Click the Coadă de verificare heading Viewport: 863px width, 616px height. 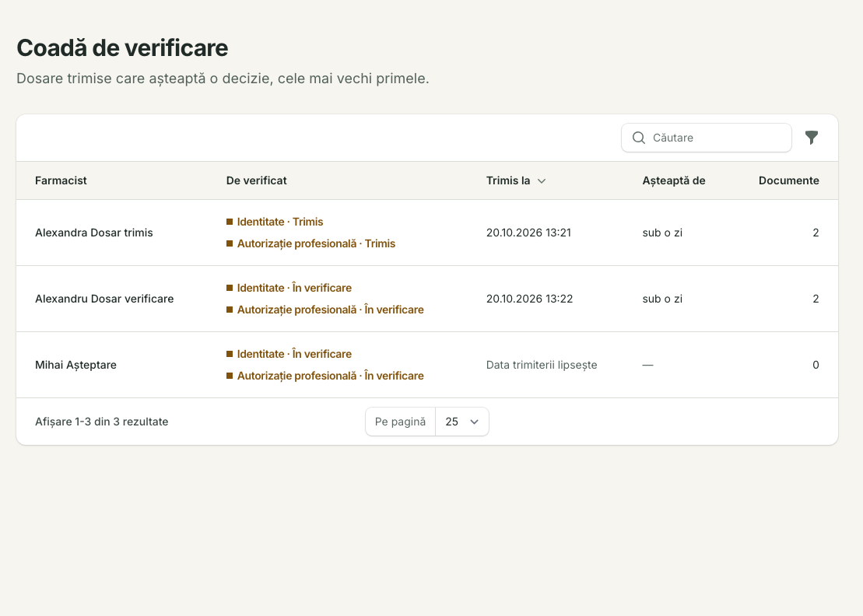coord(122,48)
